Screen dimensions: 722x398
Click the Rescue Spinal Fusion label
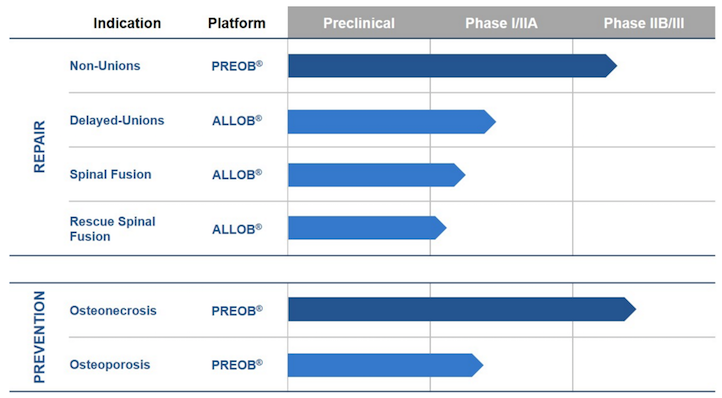[113, 229]
